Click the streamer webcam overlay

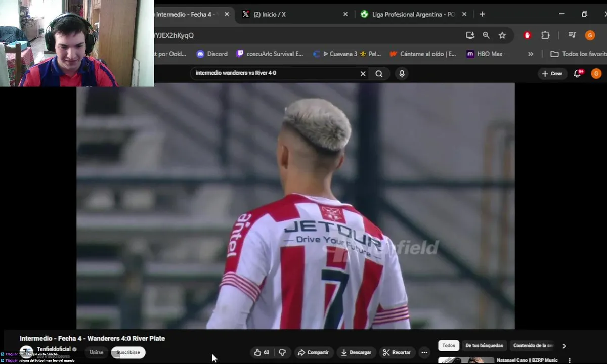(x=77, y=43)
